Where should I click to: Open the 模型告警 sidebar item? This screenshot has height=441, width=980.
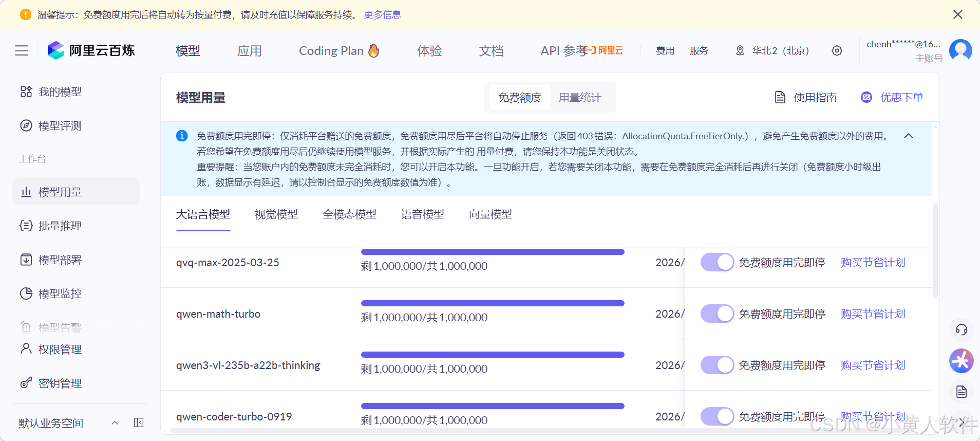point(51,327)
